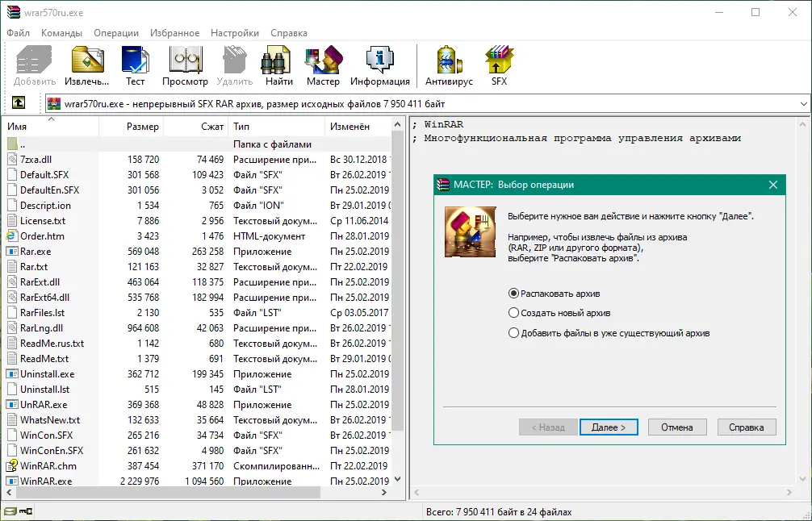This screenshot has height=521, width=812.
Task: Cancel the wizard with Отмена
Action: coord(676,427)
